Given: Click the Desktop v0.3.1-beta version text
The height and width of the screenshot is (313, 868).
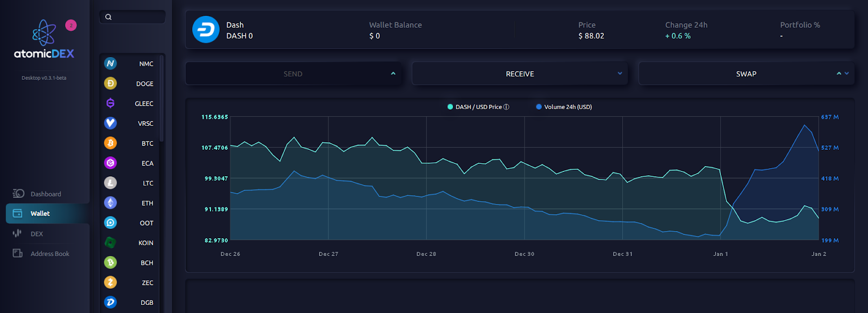Looking at the screenshot, I should (x=44, y=78).
